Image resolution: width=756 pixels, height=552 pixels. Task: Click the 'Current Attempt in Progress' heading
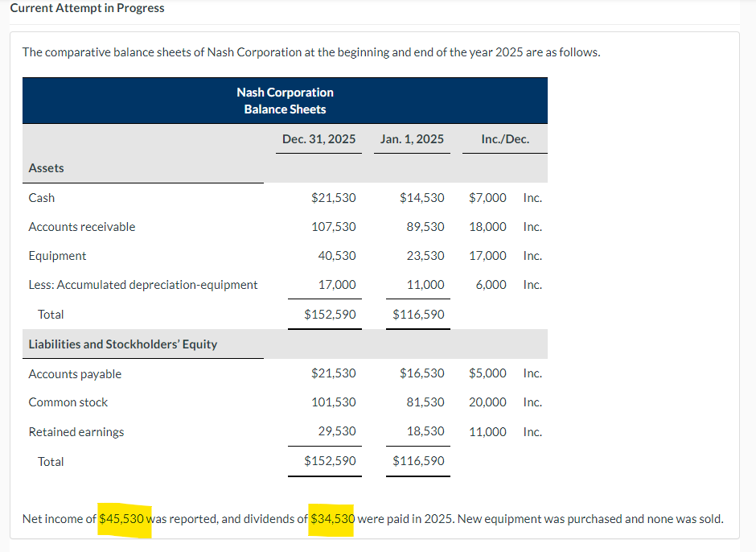(88, 8)
